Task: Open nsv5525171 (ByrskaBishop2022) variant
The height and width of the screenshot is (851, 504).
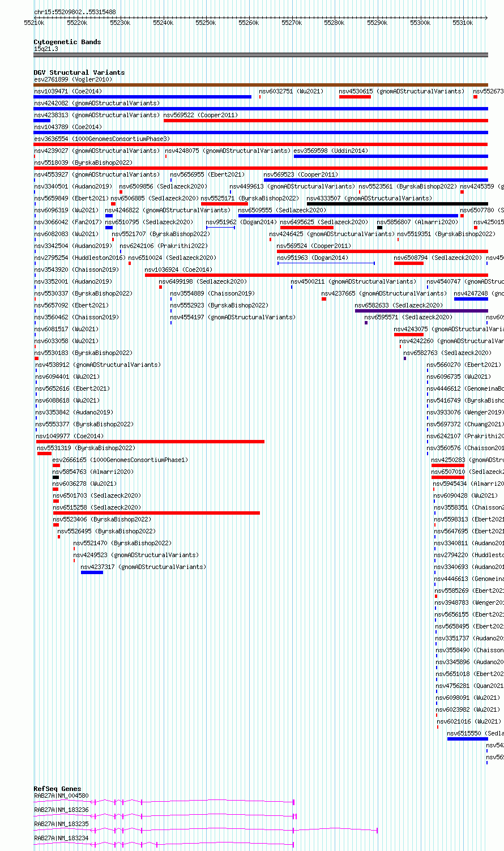Action: tap(250, 198)
